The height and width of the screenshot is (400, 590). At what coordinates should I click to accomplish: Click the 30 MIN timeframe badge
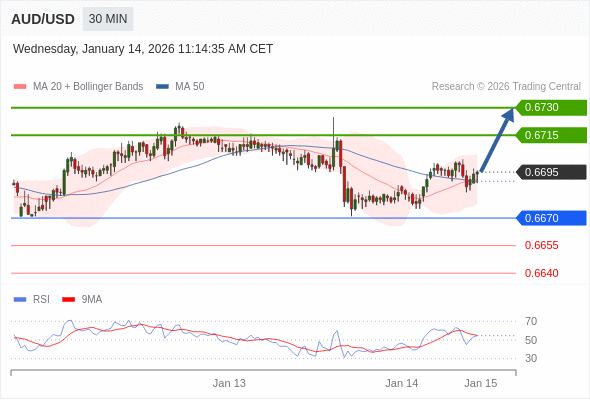click(108, 19)
